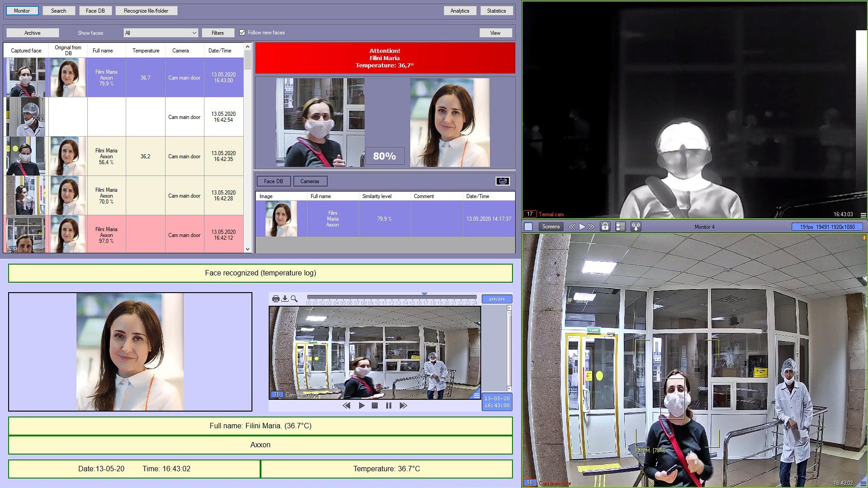
Task: Click the Filters button
Action: pos(218,33)
